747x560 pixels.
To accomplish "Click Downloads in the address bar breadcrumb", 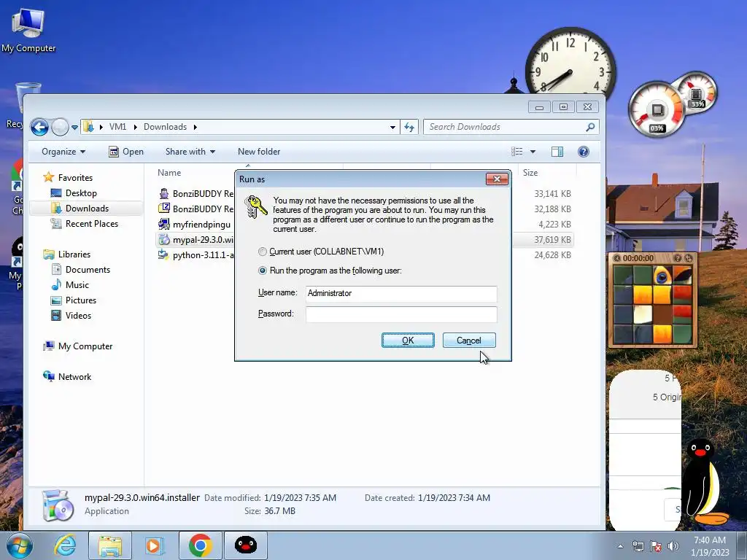I will 165,127.
